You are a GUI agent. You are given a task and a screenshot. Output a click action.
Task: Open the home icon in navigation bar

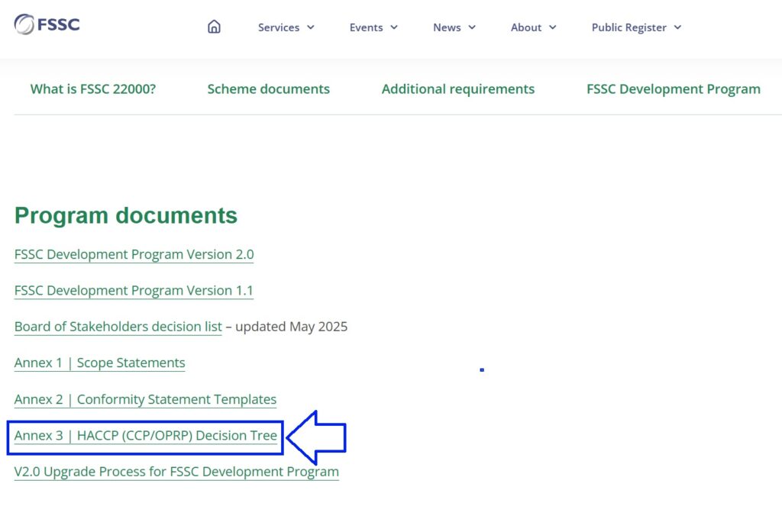(214, 25)
